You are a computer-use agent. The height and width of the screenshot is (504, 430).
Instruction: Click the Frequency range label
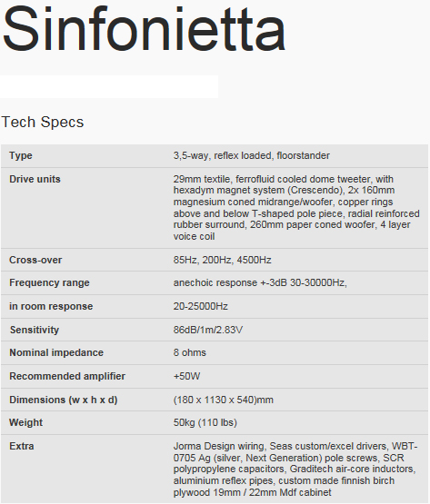(49, 282)
